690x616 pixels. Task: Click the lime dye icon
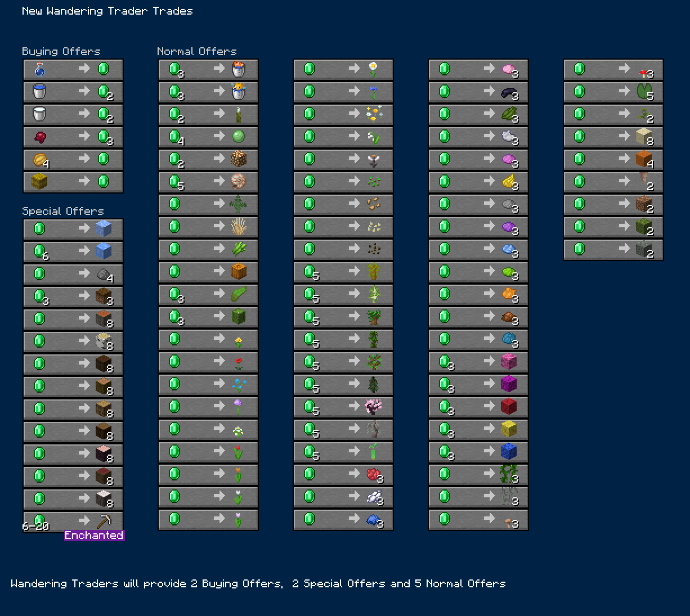(x=509, y=272)
